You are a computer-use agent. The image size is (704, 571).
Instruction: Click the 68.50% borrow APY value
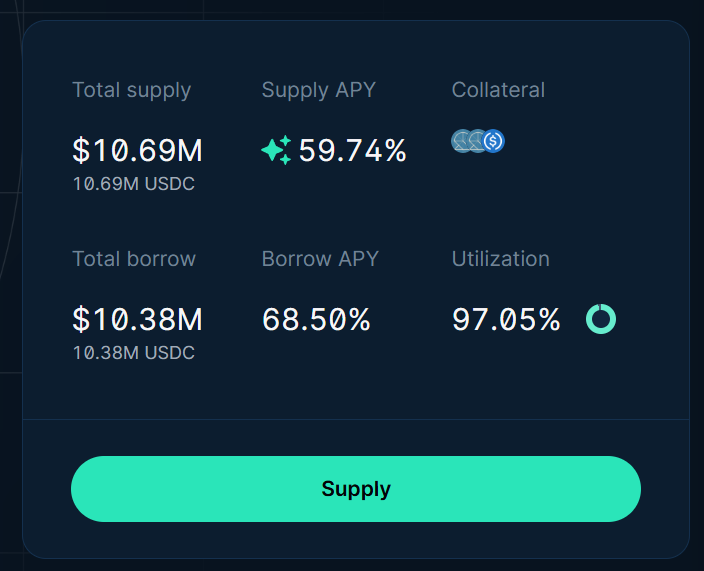point(316,320)
